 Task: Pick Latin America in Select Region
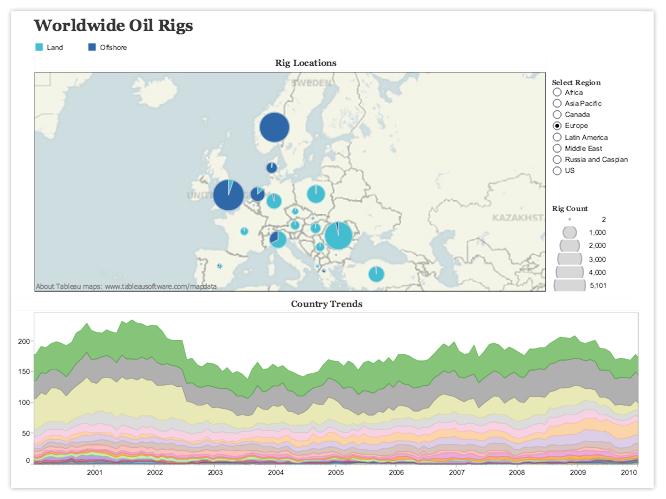(557, 138)
